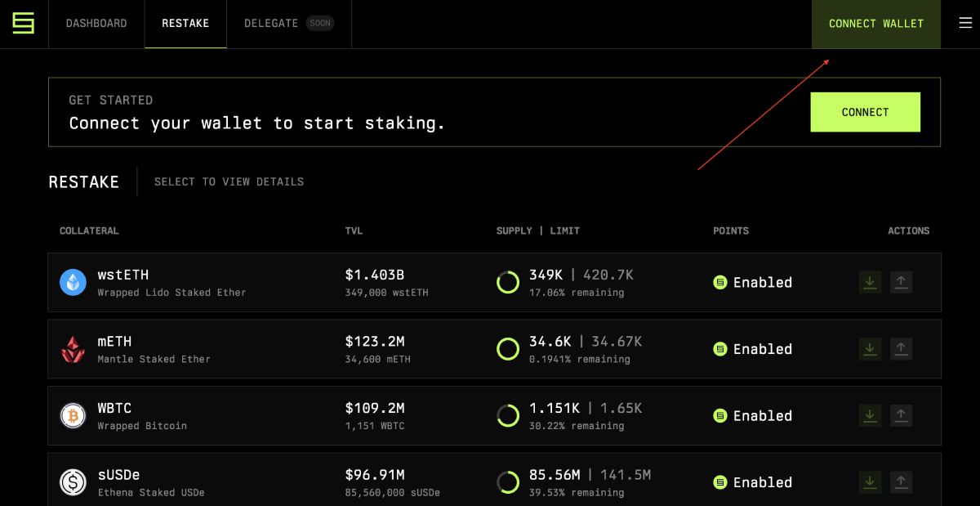This screenshot has width=980, height=506.
Task: Click the withdraw arrow for mETH
Action: click(x=901, y=349)
